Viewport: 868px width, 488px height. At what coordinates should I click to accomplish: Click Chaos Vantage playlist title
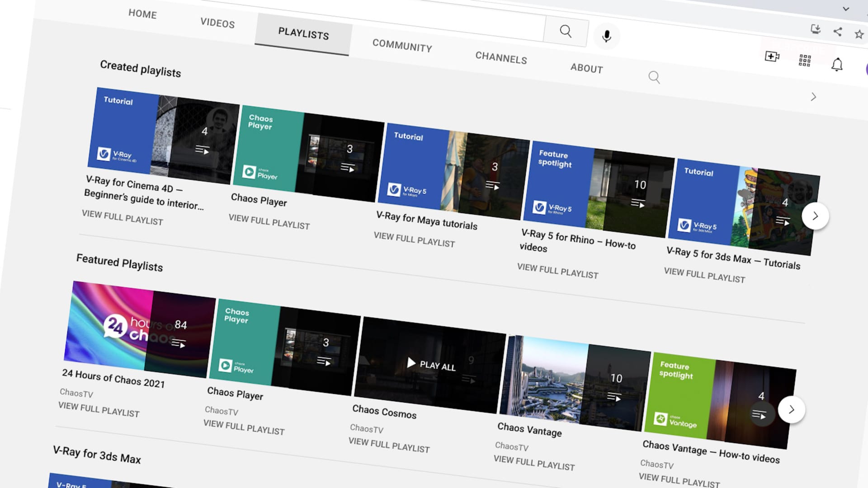click(x=529, y=430)
